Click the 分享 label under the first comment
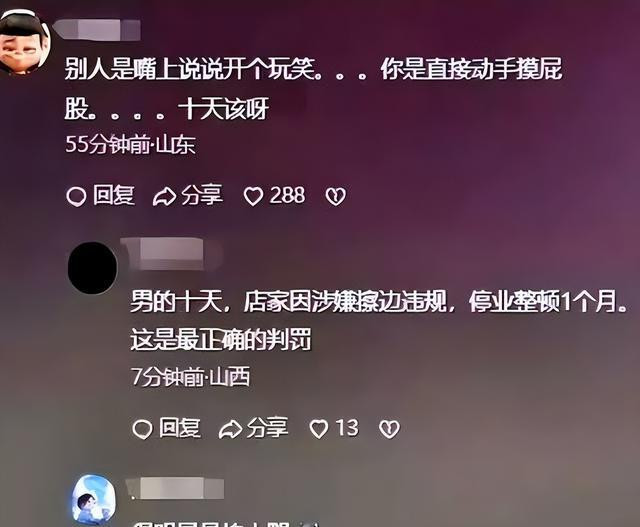The width and height of the screenshot is (640, 527). pos(202,195)
